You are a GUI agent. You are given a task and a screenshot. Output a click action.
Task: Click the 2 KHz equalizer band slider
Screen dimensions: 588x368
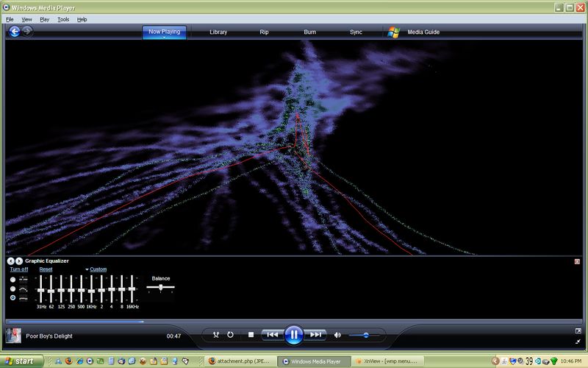tap(101, 289)
